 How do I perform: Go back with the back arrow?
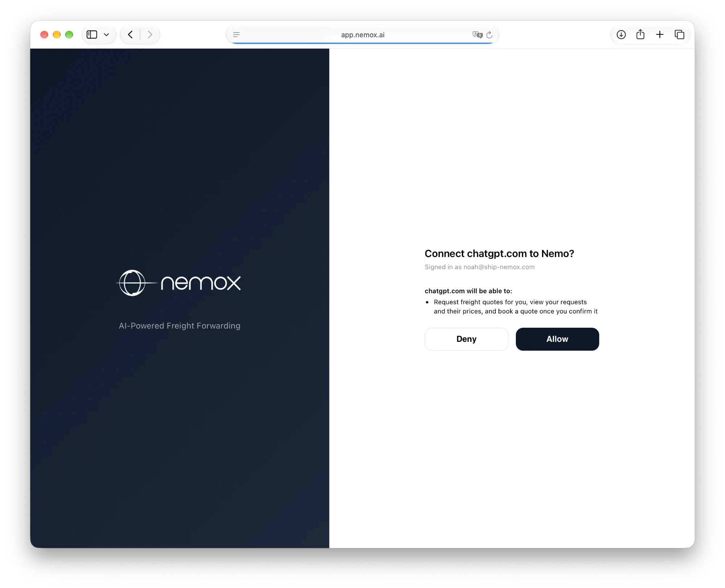[x=130, y=34]
